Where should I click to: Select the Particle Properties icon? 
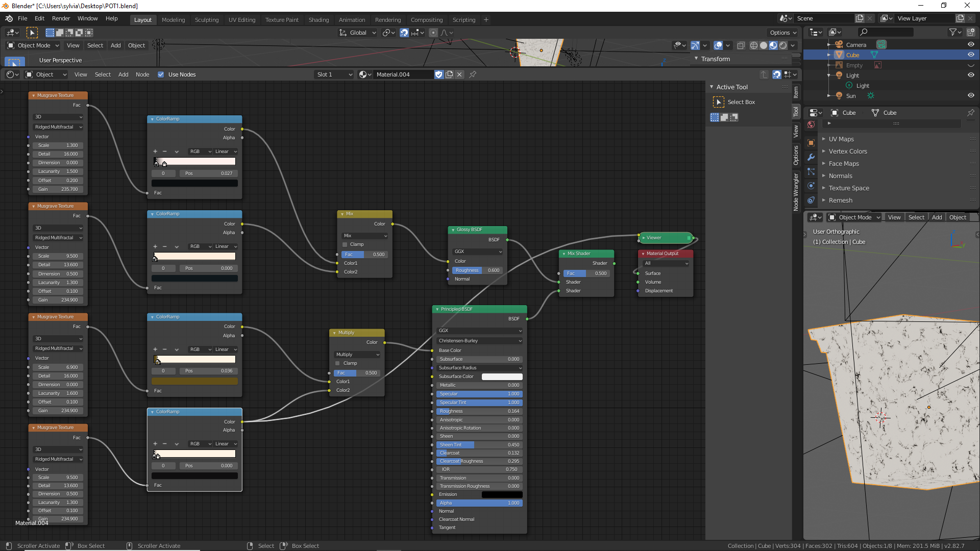[x=811, y=171]
